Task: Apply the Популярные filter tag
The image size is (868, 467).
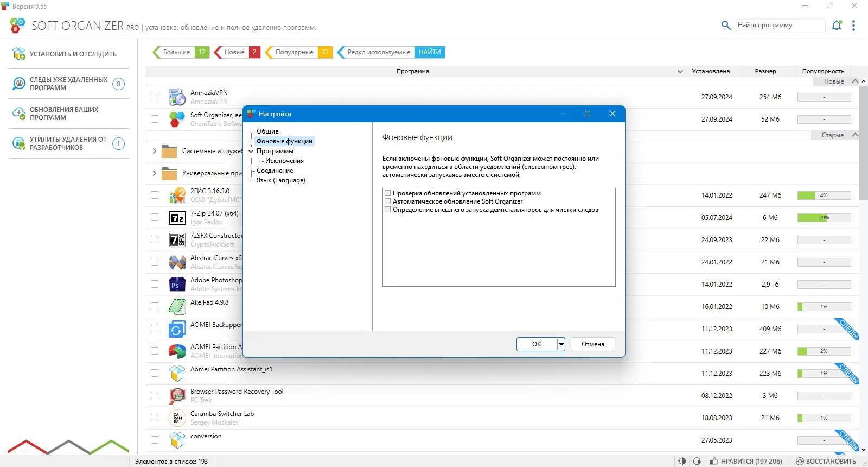Action: (298, 52)
